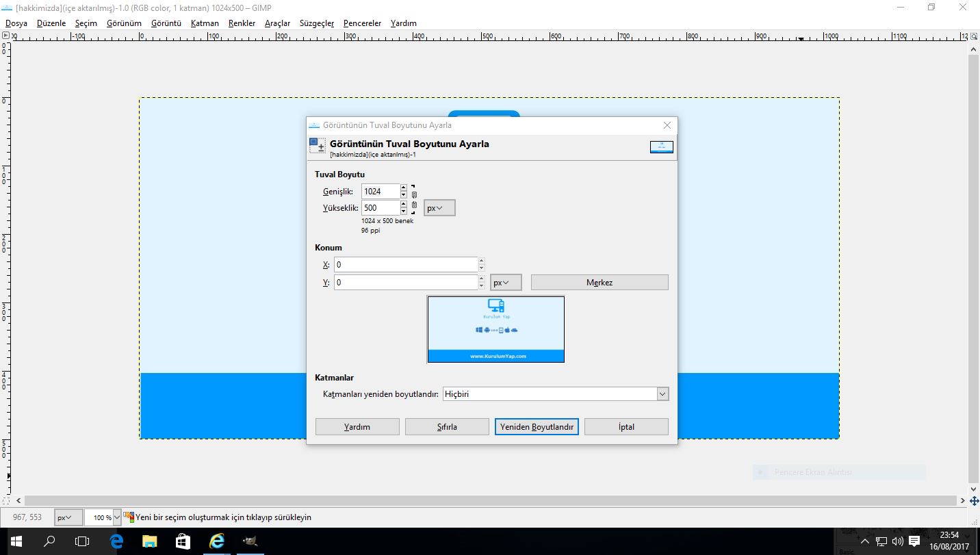
Task: Toggle the width-height chain link lock
Action: tap(414, 199)
